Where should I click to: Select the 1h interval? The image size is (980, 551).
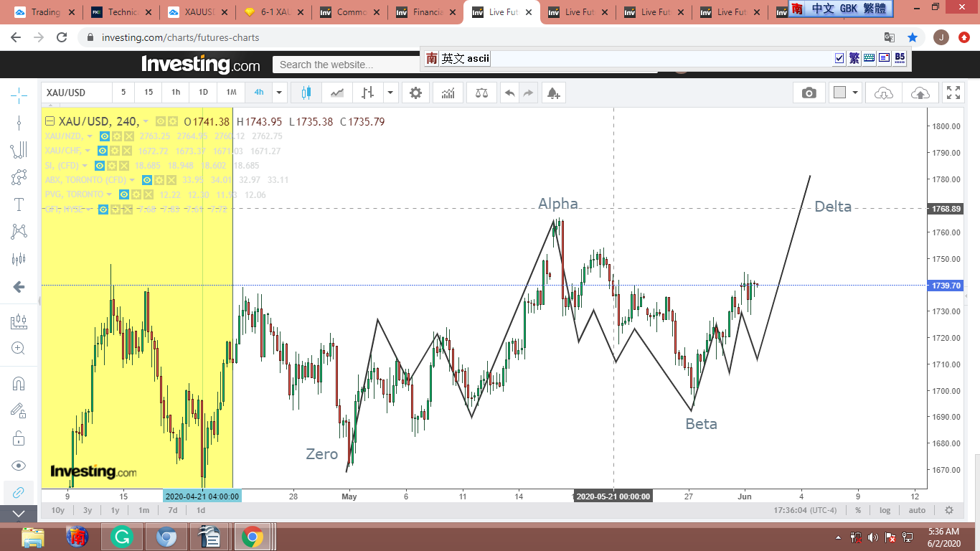[176, 93]
